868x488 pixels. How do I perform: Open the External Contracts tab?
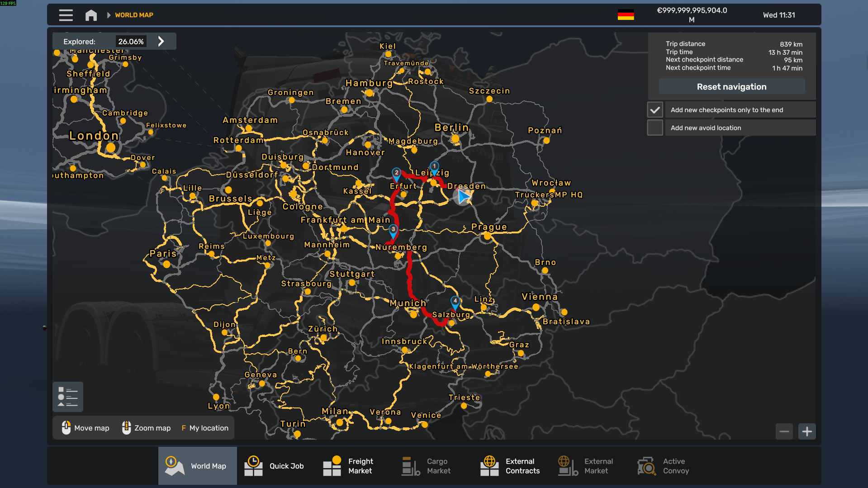pos(511,466)
